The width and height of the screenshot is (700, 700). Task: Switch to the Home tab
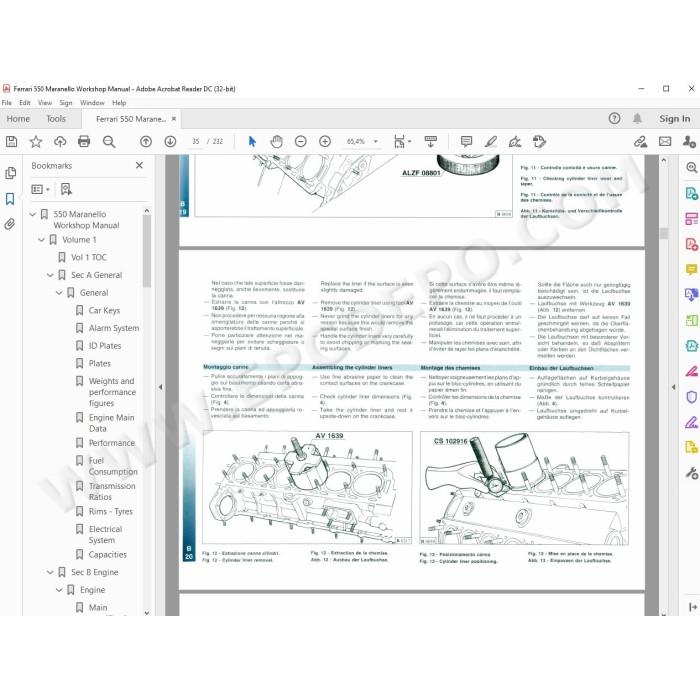point(18,119)
